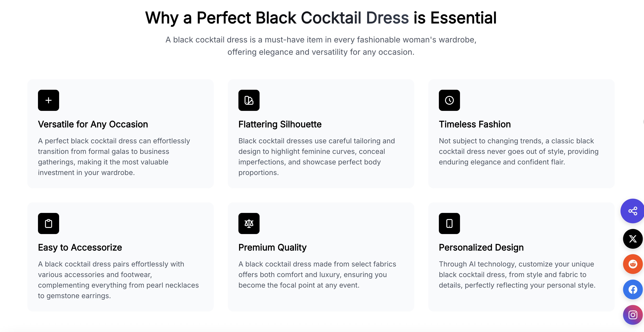Click the Flattering Silhouette heading
Viewport: 644px width, 332px height.
tap(280, 124)
